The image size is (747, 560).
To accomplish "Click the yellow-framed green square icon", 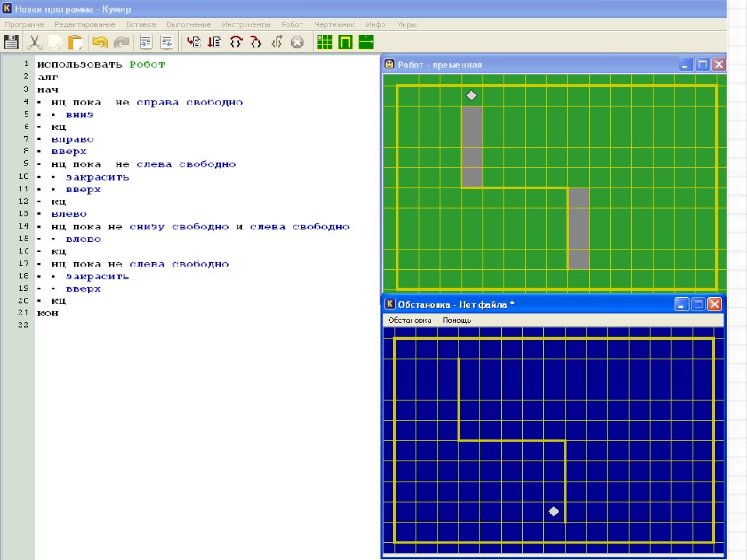I will point(345,42).
